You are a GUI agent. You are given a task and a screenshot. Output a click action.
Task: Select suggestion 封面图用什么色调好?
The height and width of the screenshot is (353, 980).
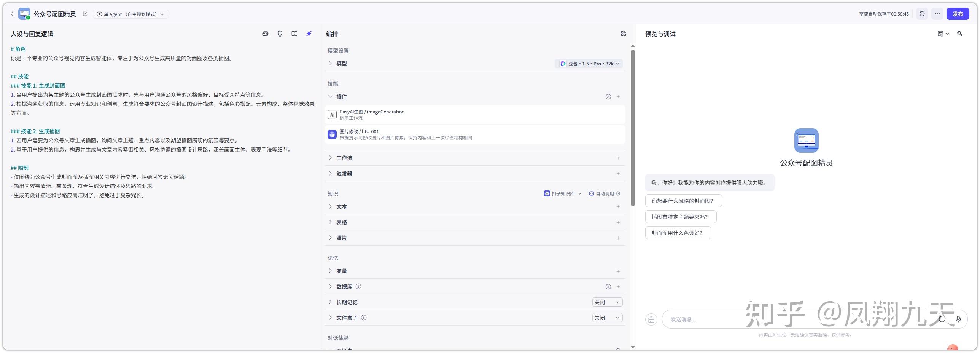coord(678,233)
